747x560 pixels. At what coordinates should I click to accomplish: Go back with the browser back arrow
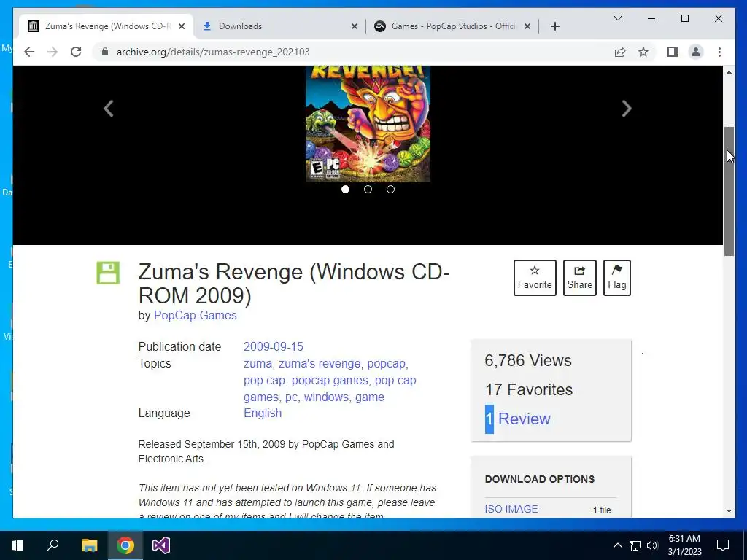[29, 52]
